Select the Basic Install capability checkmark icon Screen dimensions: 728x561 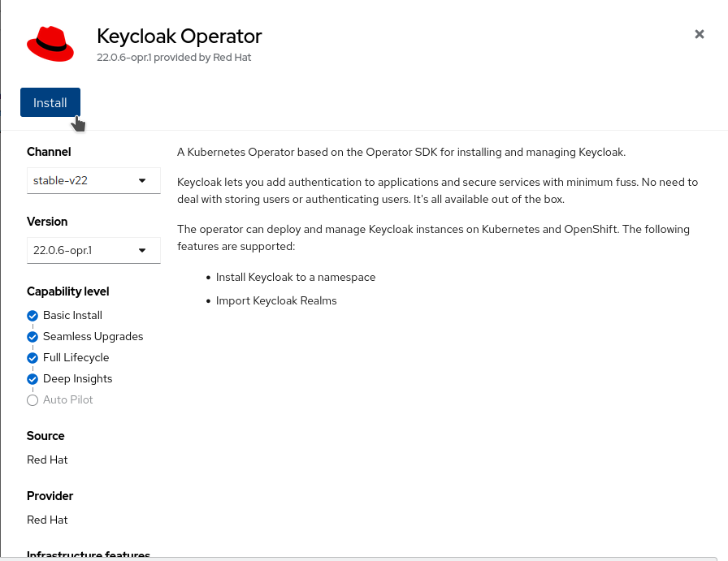32,316
